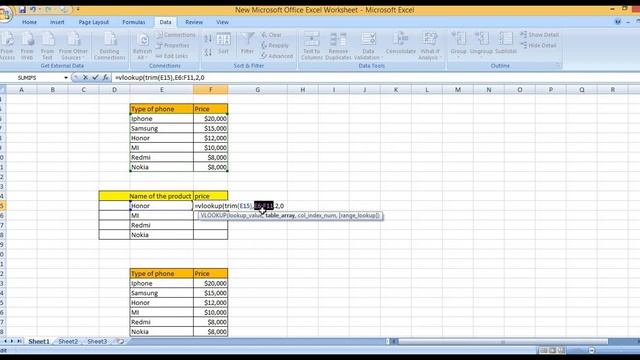The image size is (640, 360).
Task: Open the Review ribbon tab
Action: (194, 22)
